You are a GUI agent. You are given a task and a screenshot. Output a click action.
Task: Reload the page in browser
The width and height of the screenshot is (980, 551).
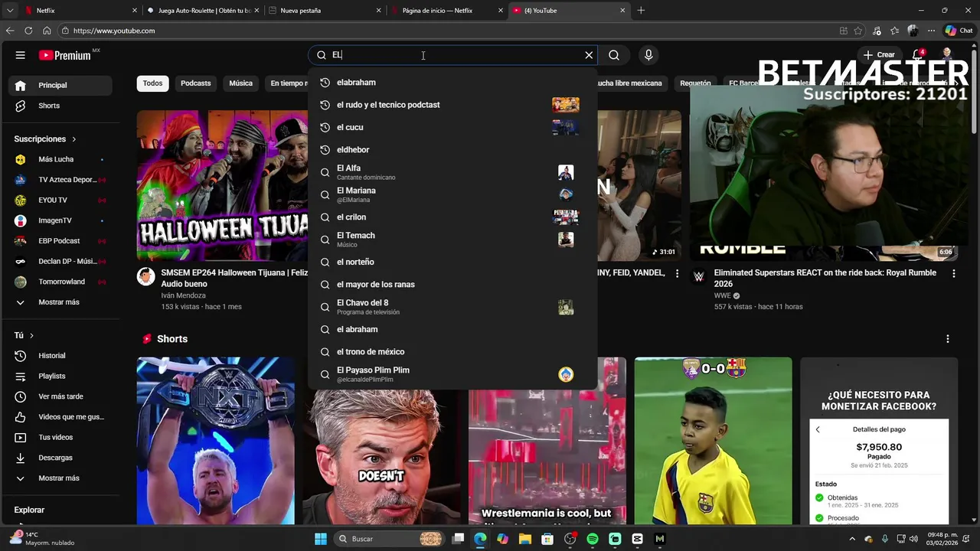pos(28,31)
